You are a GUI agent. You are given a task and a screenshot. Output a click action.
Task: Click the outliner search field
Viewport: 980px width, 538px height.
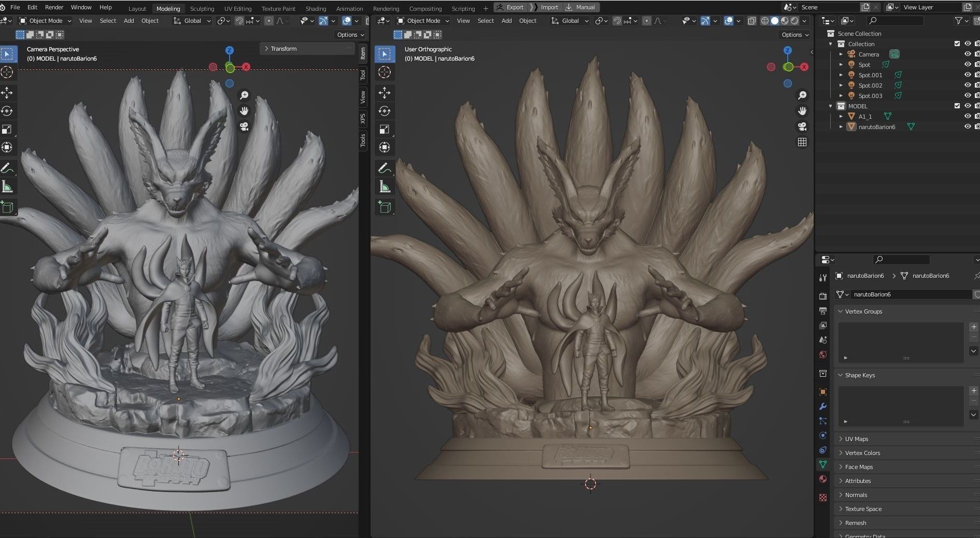(x=896, y=21)
